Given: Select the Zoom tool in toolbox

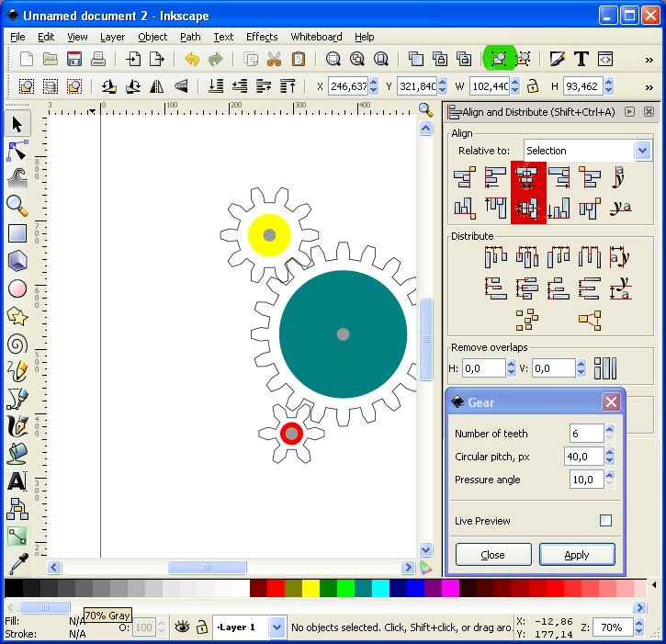Looking at the screenshot, I should point(17,205).
